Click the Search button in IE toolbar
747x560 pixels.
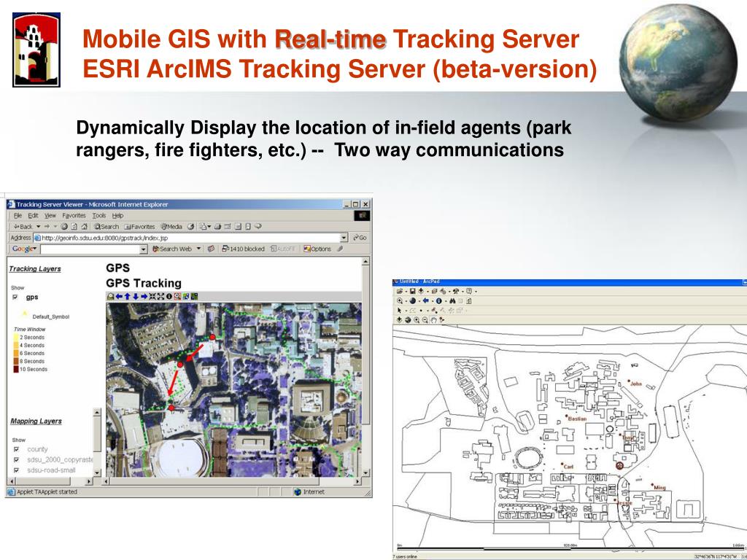point(107,227)
